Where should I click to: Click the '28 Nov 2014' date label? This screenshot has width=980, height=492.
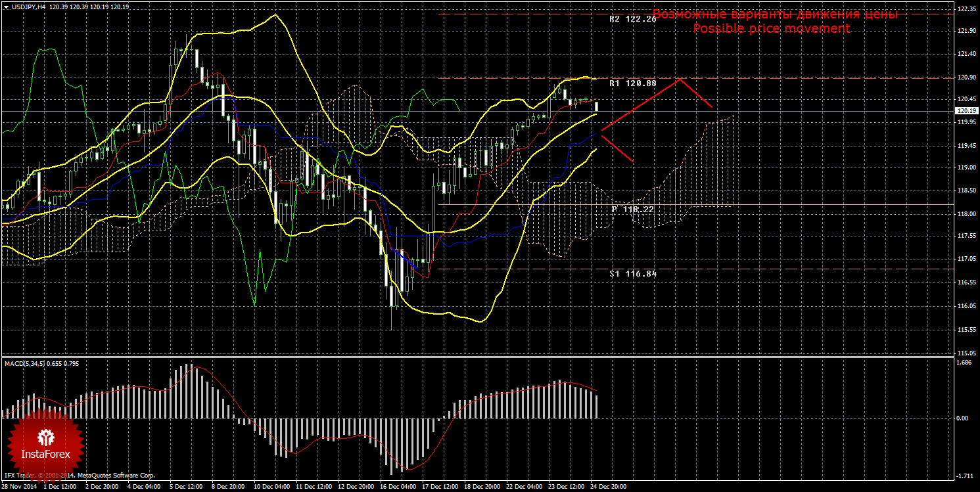tap(18, 487)
